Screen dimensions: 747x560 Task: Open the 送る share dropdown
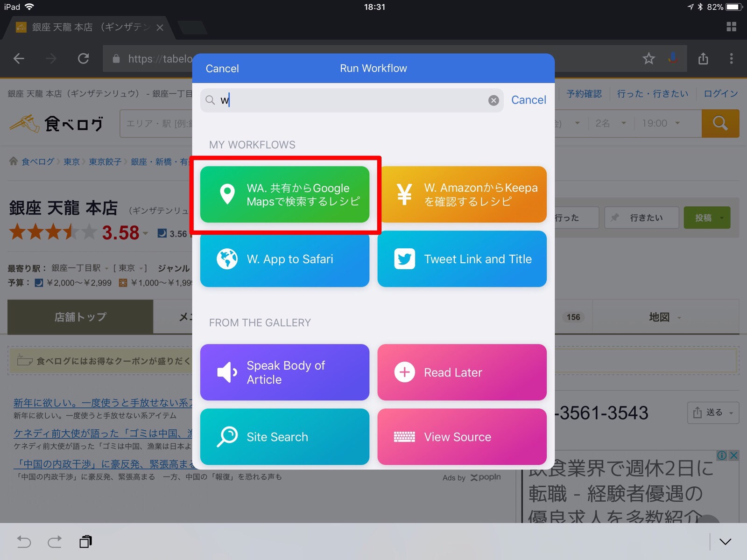(713, 413)
